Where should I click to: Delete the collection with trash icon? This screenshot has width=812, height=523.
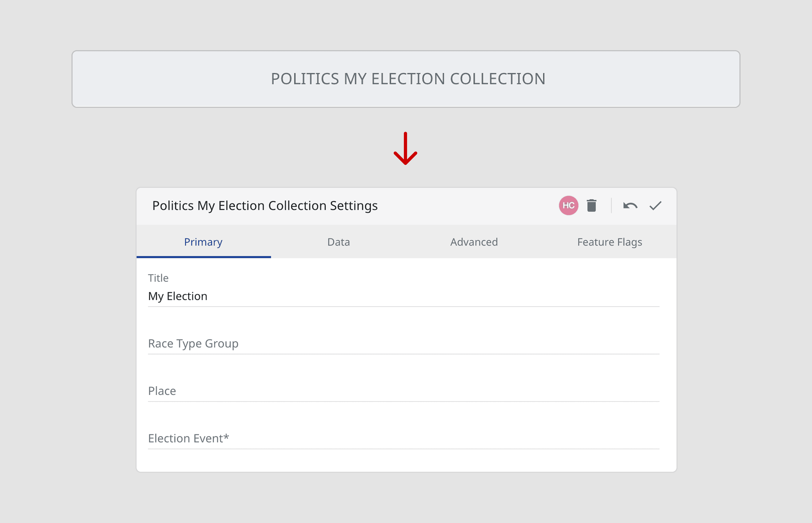pos(591,205)
